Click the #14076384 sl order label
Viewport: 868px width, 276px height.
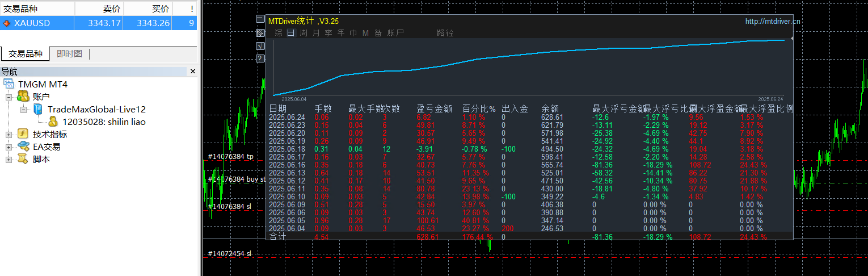click(229, 206)
